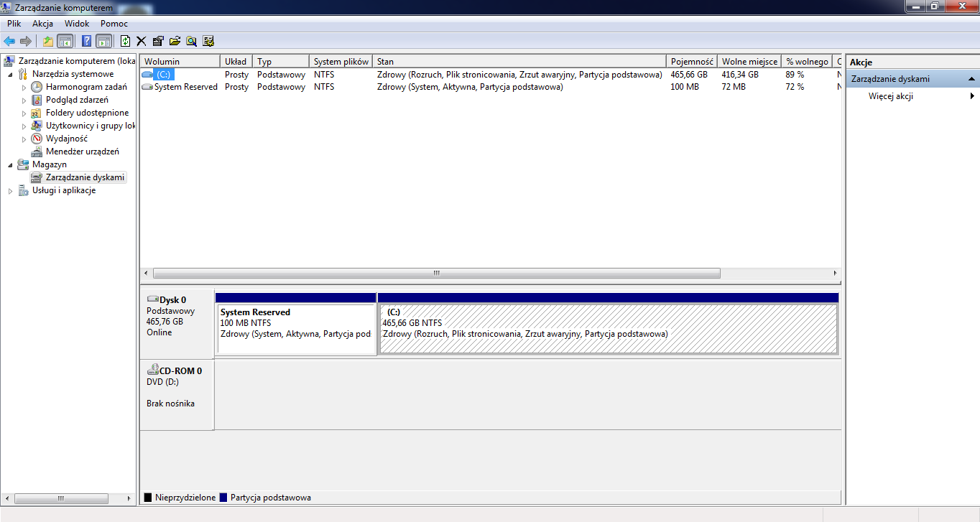This screenshot has width=980, height=522.
Task: Click the Foldery udostępnione folder icon
Action: pyautogui.click(x=37, y=113)
